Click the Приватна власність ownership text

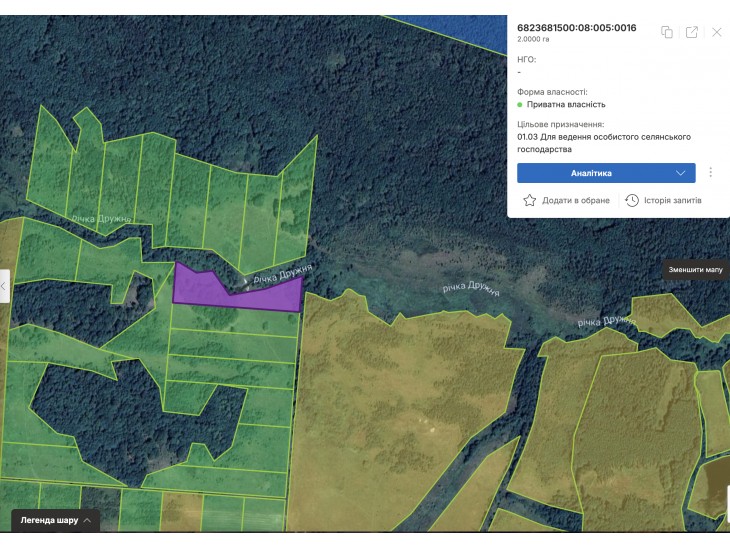pyautogui.click(x=566, y=104)
